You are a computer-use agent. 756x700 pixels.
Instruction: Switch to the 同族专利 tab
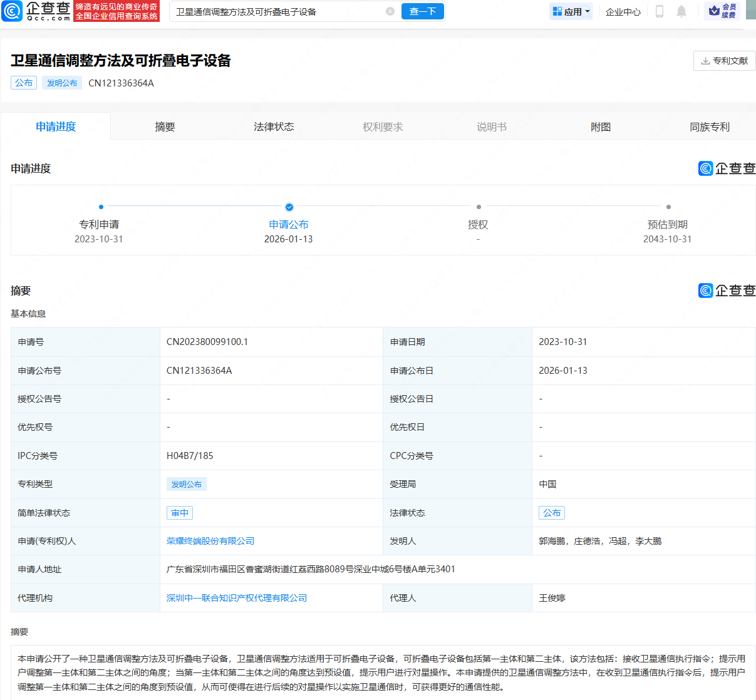tap(709, 126)
